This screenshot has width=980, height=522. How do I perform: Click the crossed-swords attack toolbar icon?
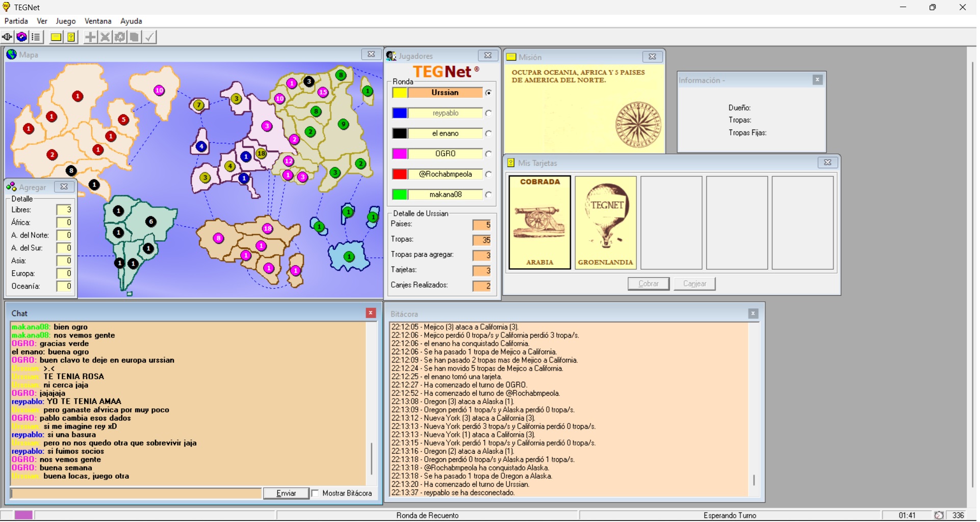(105, 37)
